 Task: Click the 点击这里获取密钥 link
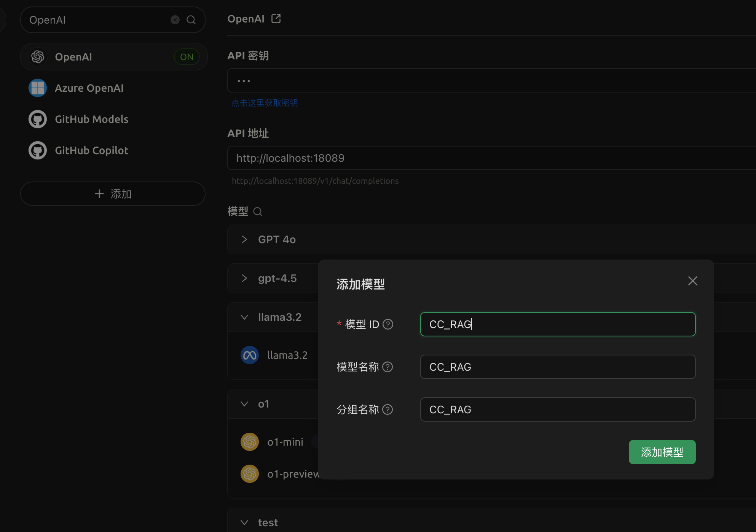[x=265, y=103]
